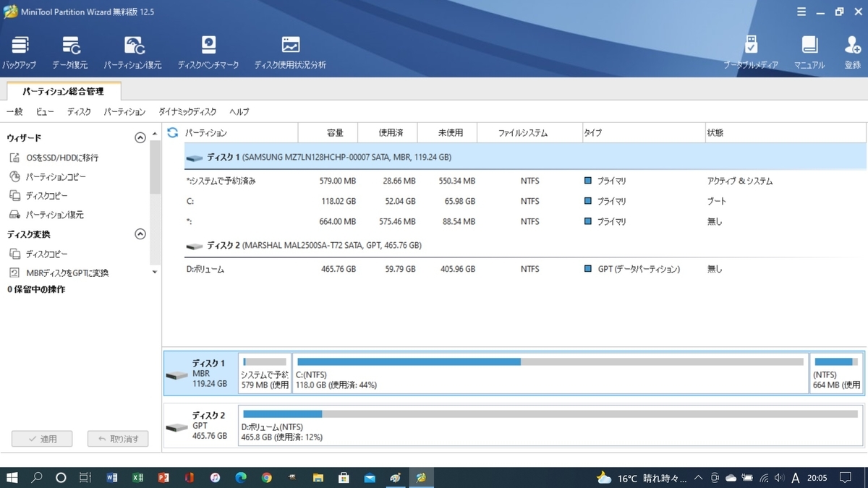
Task: Open the notification center
Action: point(846,478)
